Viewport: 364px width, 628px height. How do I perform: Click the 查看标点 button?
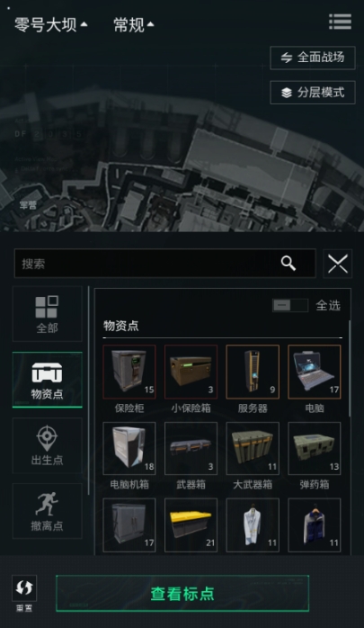click(x=182, y=593)
